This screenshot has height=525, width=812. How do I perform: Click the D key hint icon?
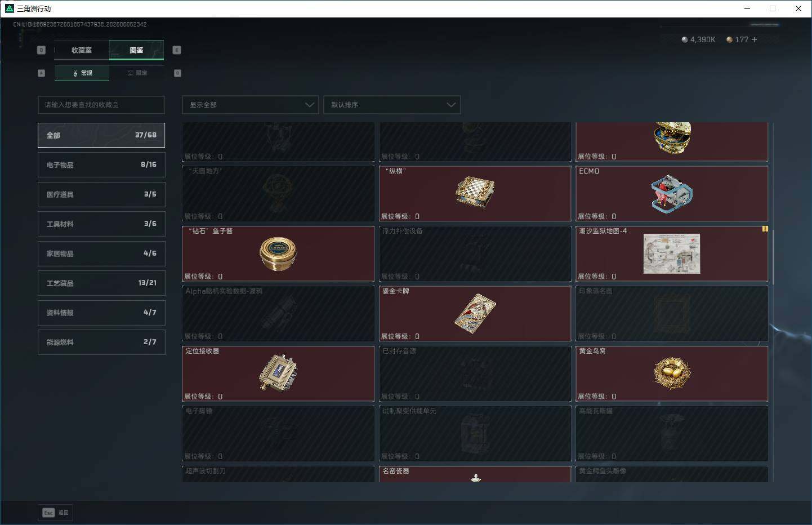tap(177, 73)
